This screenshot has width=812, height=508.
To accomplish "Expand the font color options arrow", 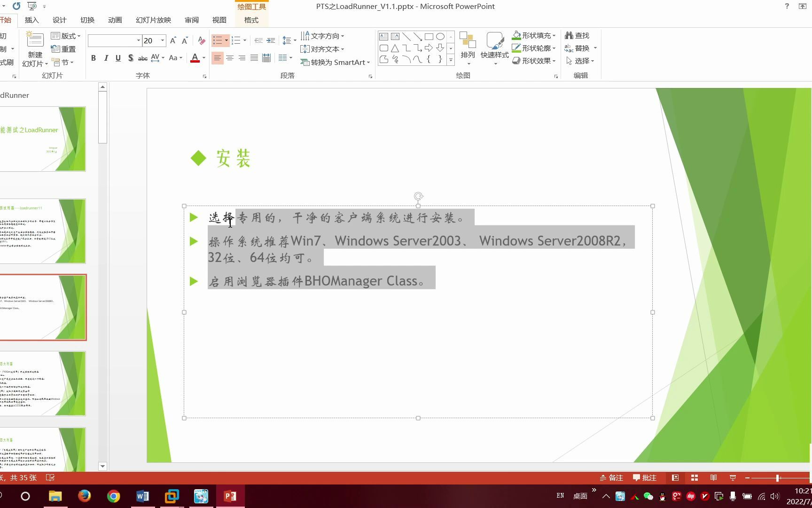I will [204, 58].
